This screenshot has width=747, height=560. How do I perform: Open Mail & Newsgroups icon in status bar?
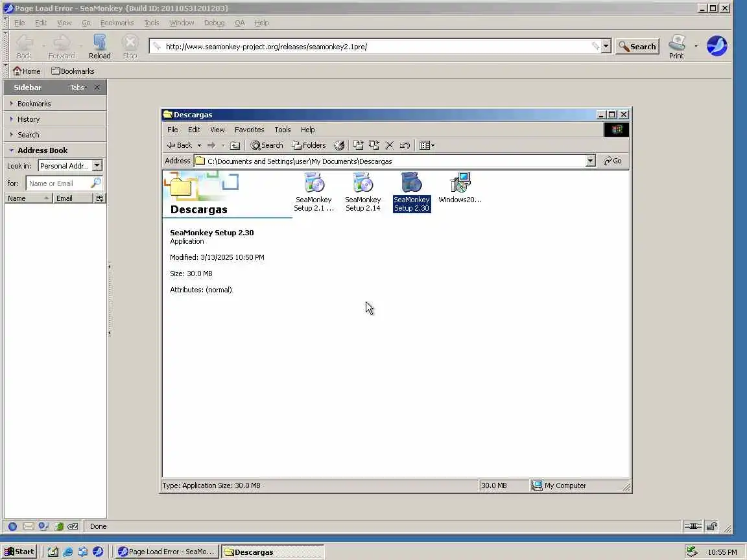coord(28,526)
